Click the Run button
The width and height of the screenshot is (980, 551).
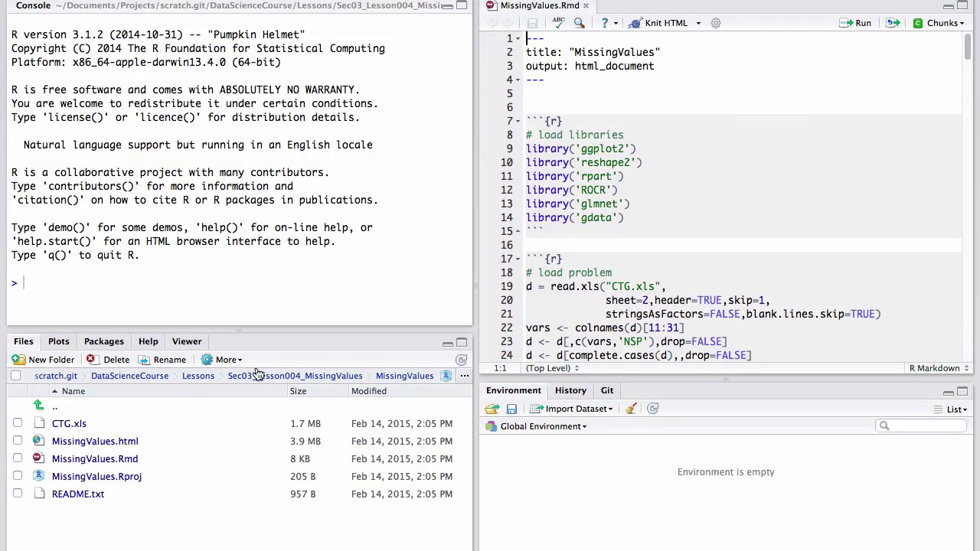[855, 23]
